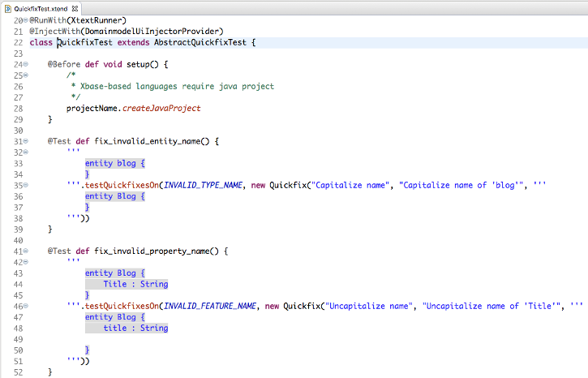Collapse setup method fold at line 24
This screenshot has width=588, height=378.
coord(26,64)
